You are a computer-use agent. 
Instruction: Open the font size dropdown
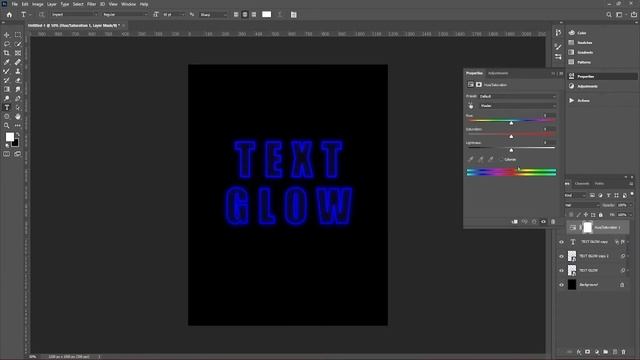(x=173, y=15)
